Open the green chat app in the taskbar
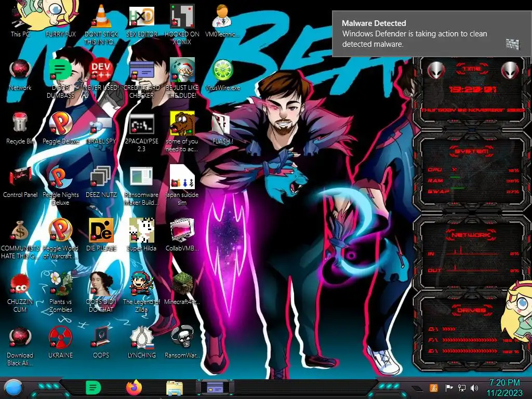 [94, 388]
